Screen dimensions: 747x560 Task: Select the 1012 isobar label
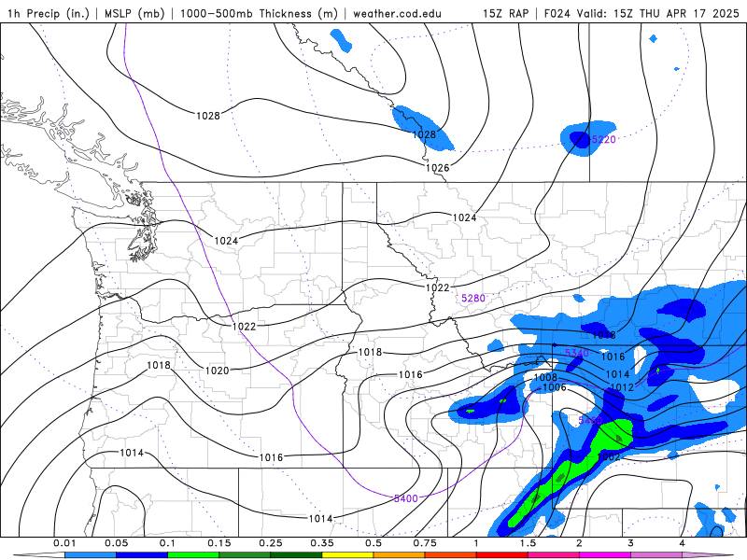point(622,387)
